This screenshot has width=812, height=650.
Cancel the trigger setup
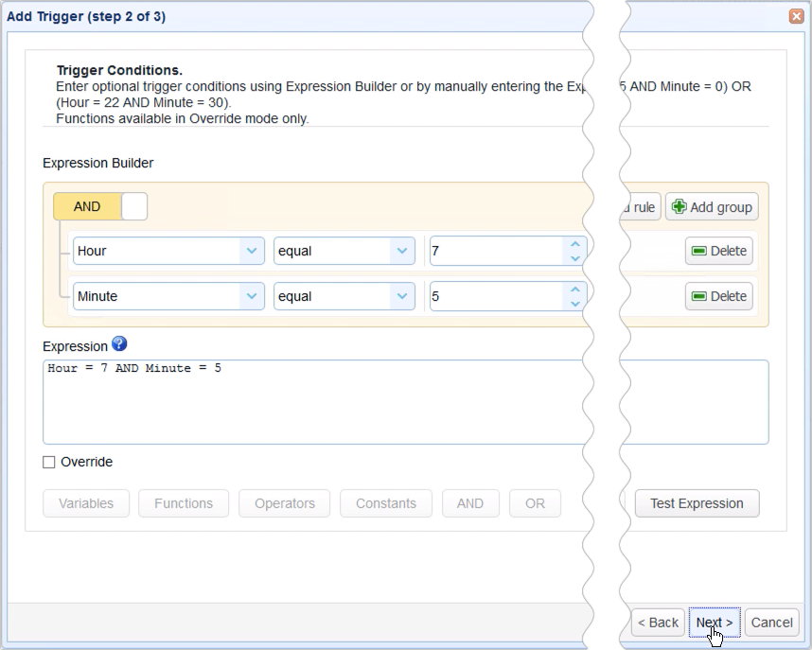[771, 623]
